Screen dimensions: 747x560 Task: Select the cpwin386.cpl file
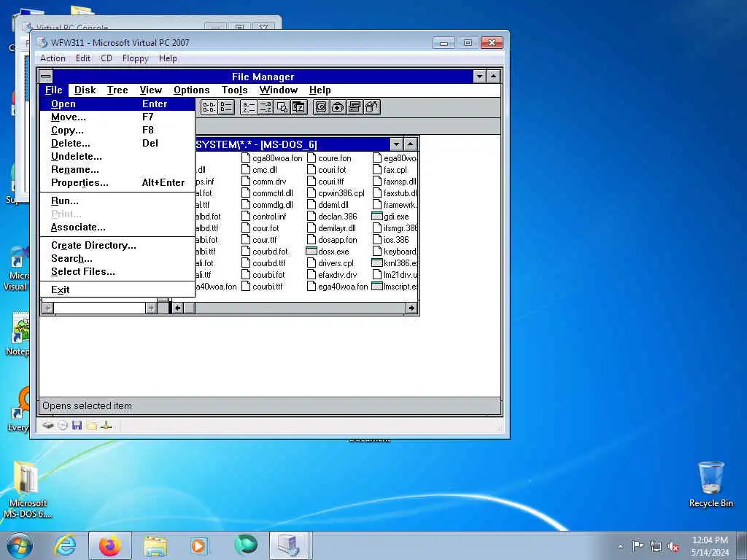tap(336, 192)
